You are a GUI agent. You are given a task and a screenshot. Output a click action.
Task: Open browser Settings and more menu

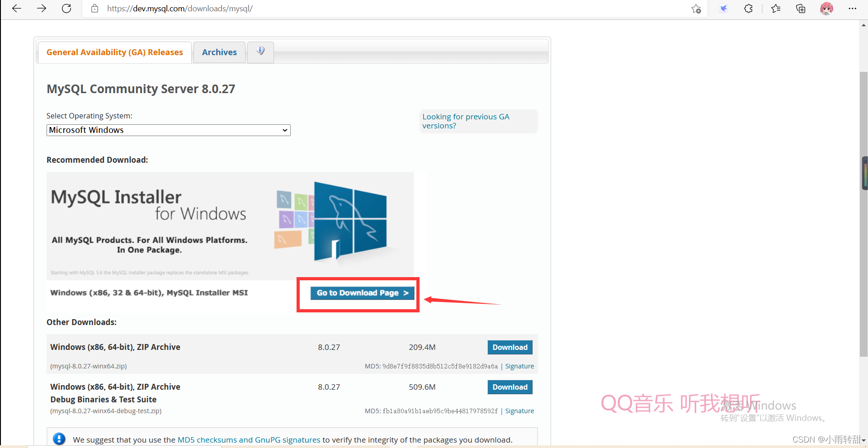point(852,9)
